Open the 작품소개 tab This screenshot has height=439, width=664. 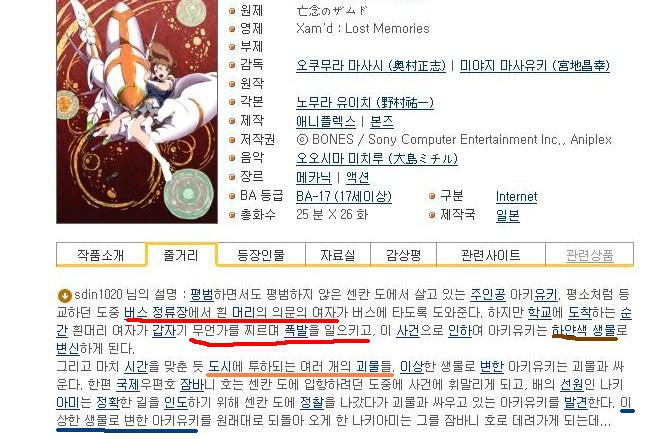coord(101,255)
